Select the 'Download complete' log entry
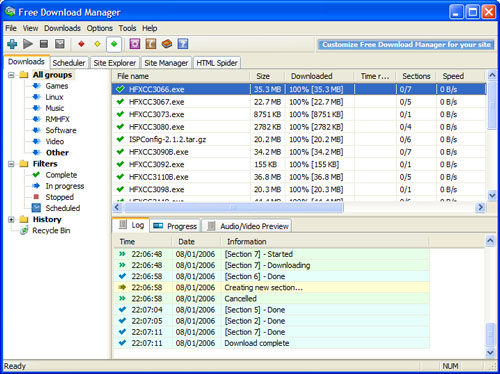500x374 pixels. pyautogui.click(x=271, y=343)
